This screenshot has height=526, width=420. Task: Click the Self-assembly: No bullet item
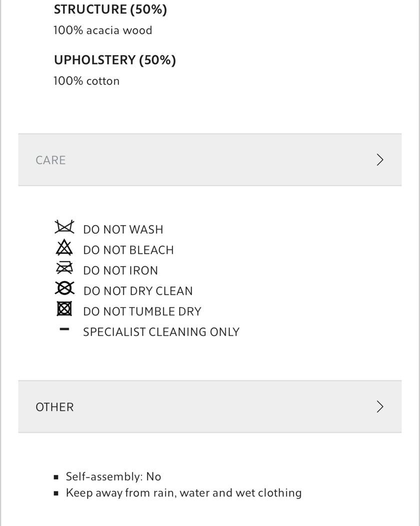click(x=113, y=476)
